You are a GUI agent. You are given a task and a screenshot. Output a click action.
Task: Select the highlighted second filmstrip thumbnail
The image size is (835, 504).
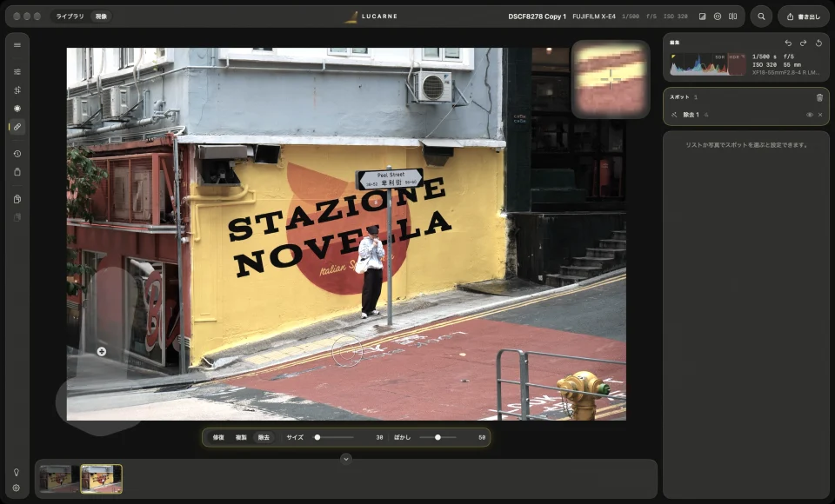click(x=101, y=479)
